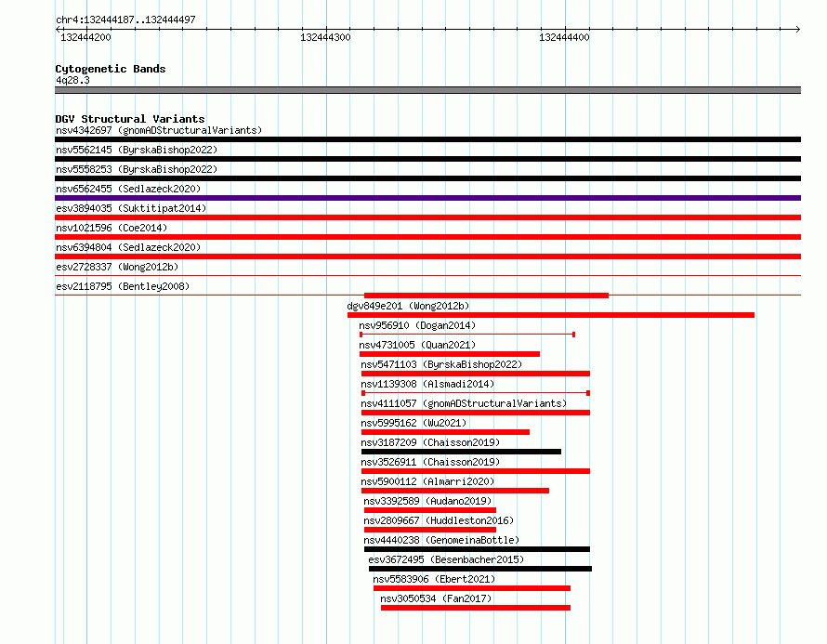Image resolution: width=827 pixels, height=644 pixels.
Task: Click the red bar under nsv4731005 Quan2021
Action: [450, 354]
